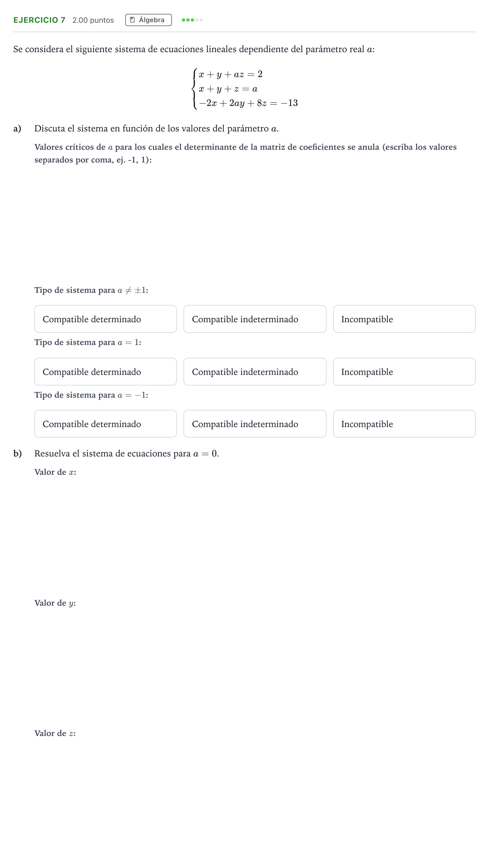Choose Incompatible for a = 1

pos(404,371)
